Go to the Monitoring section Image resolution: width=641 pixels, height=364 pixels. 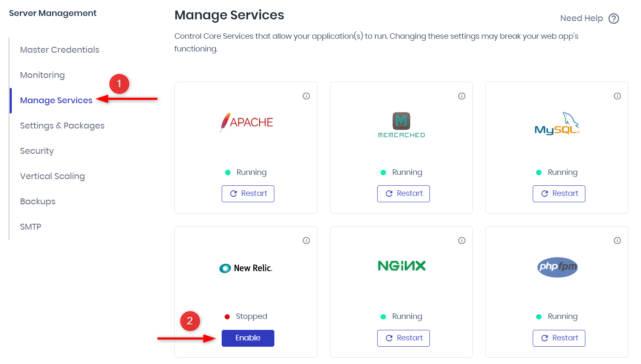click(43, 75)
